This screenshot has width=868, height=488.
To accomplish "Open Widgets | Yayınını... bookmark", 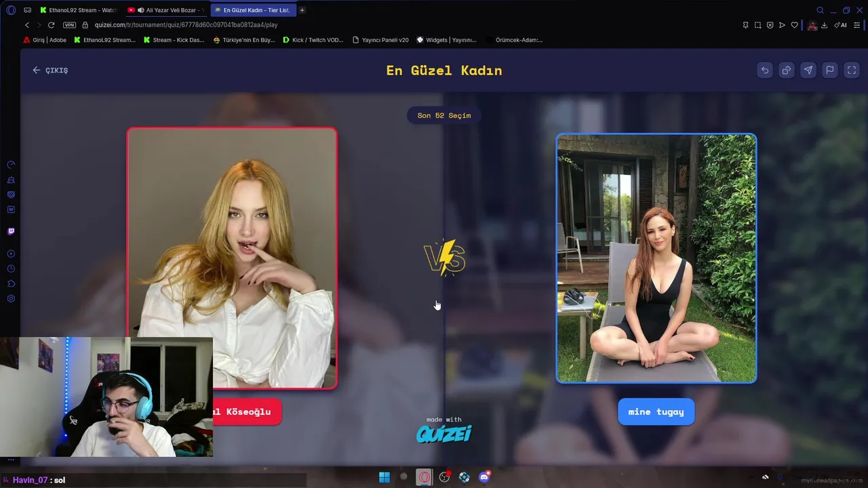I will tap(446, 40).
